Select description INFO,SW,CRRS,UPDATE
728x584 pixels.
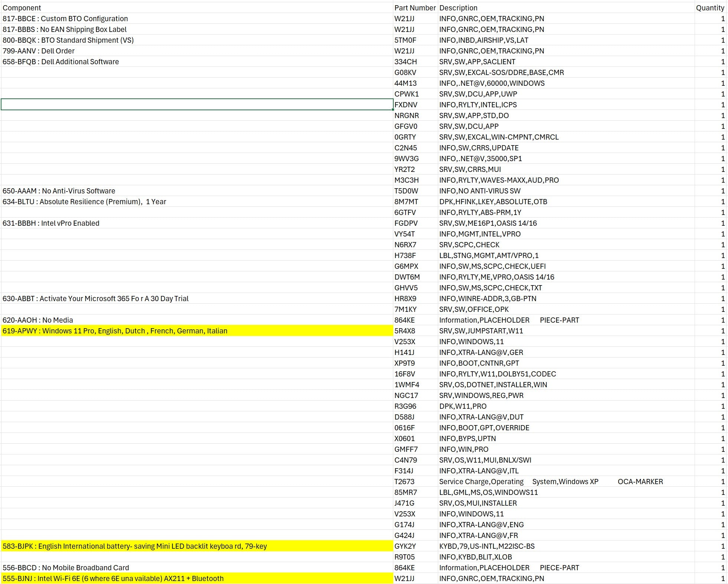(x=566, y=148)
